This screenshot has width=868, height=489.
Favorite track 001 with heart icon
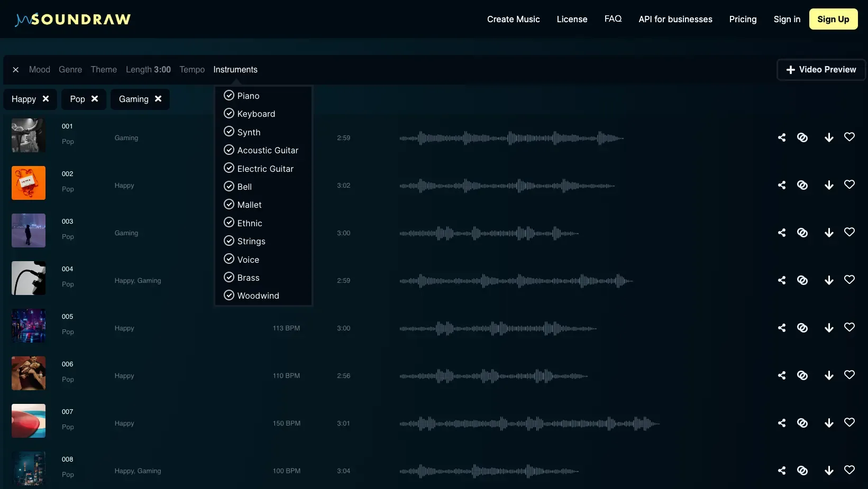[x=849, y=137]
